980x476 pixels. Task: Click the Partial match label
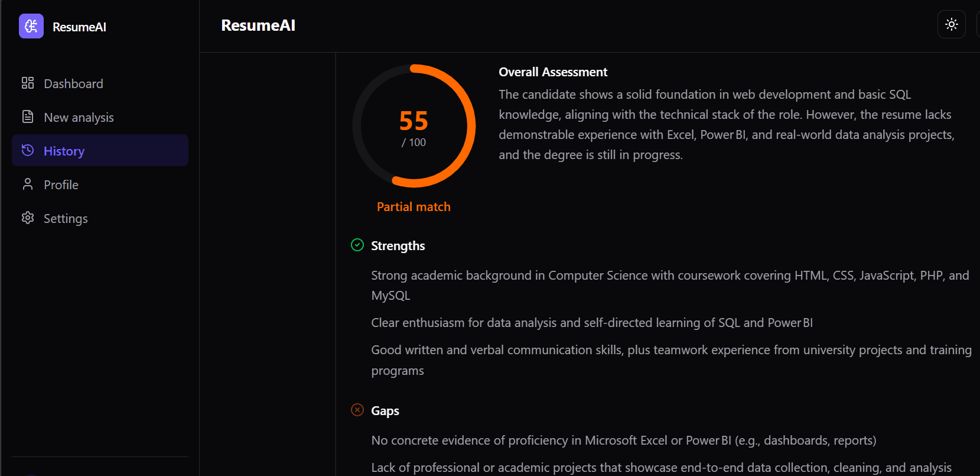(414, 207)
